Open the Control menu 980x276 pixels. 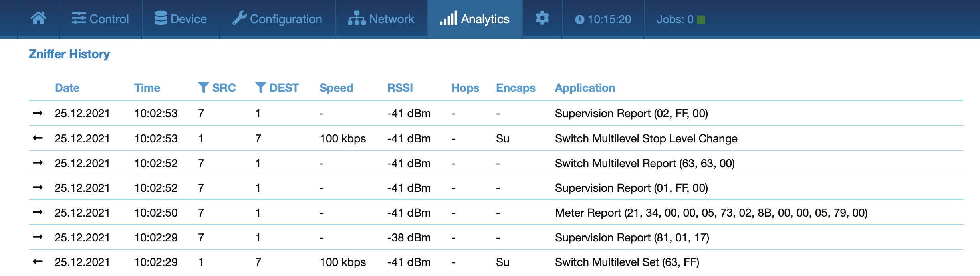coord(100,19)
